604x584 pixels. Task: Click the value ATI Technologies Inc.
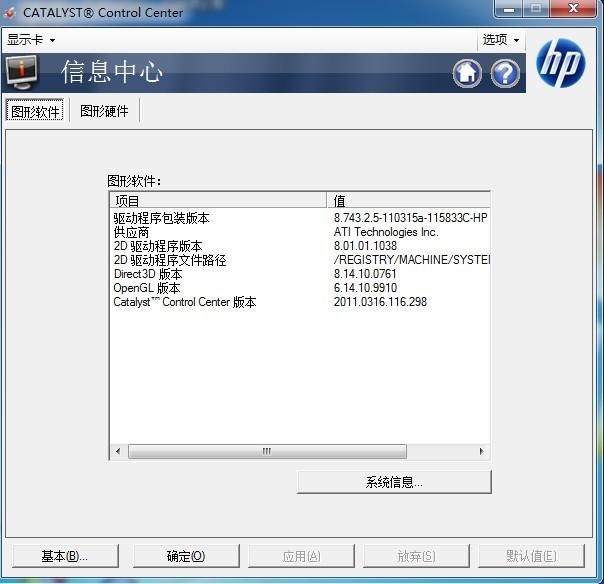[386, 232]
